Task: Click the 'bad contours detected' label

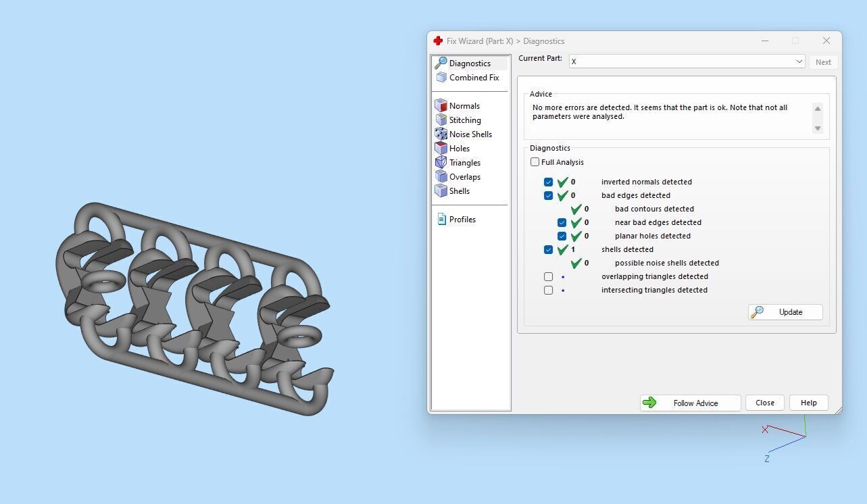Action: [654, 209]
